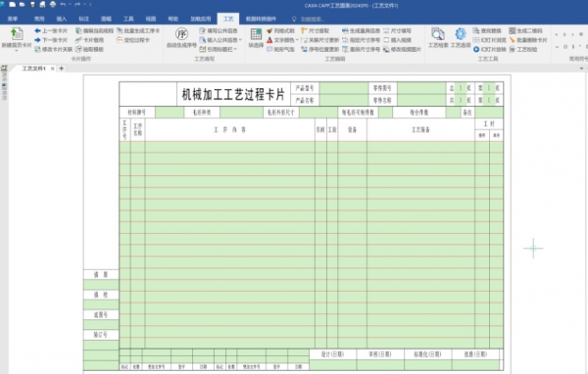Viewport: 588px width, 374px height.
Task: Click 批量删除卡片 button
Action: (528, 40)
